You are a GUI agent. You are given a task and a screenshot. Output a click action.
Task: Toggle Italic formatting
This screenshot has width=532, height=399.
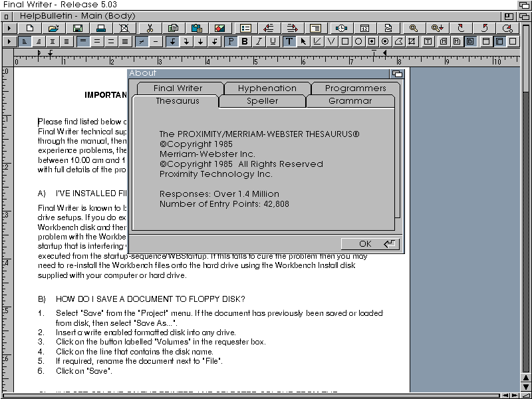(259, 41)
